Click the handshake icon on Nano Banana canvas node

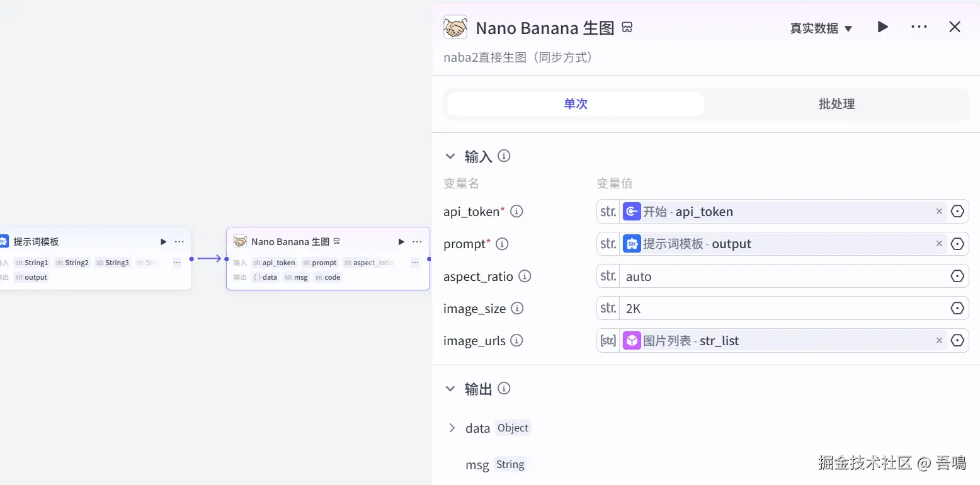(240, 241)
